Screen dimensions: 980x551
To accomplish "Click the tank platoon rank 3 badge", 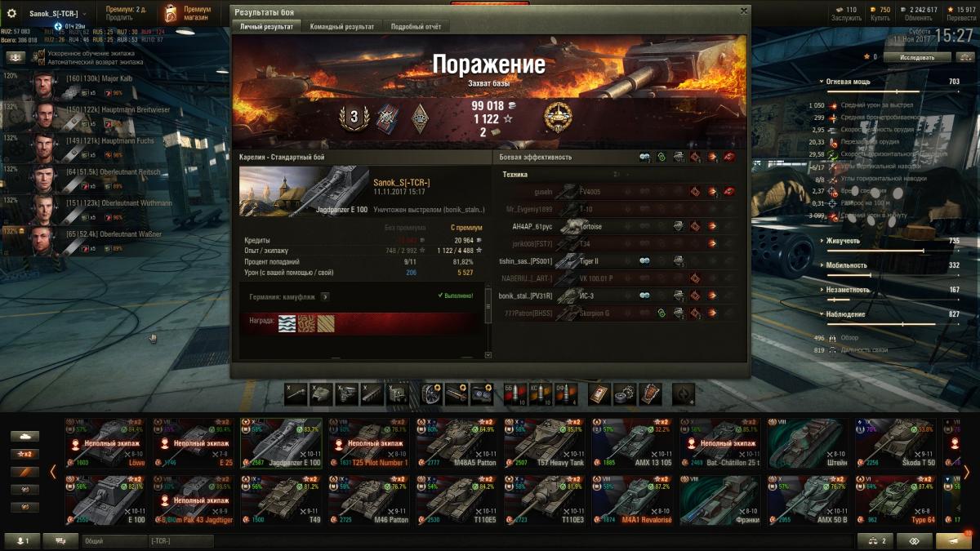I will (354, 118).
